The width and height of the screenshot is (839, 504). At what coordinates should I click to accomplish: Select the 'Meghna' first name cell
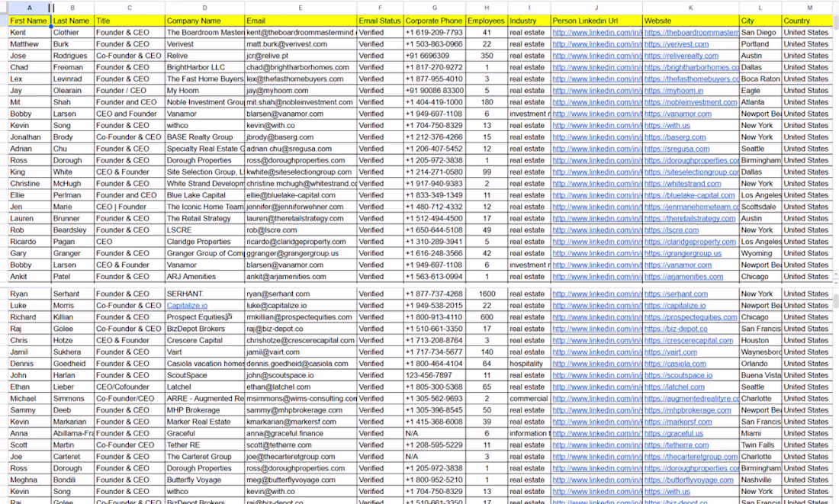coord(30,480)
